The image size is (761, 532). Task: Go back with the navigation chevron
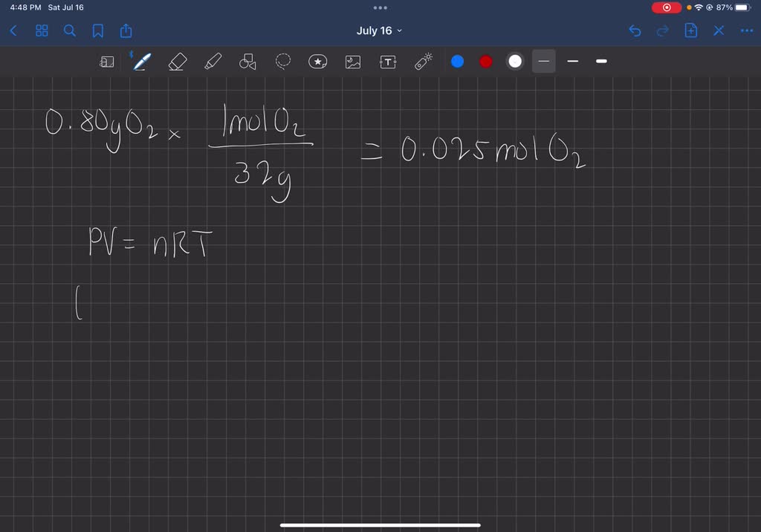coord(13,30)
